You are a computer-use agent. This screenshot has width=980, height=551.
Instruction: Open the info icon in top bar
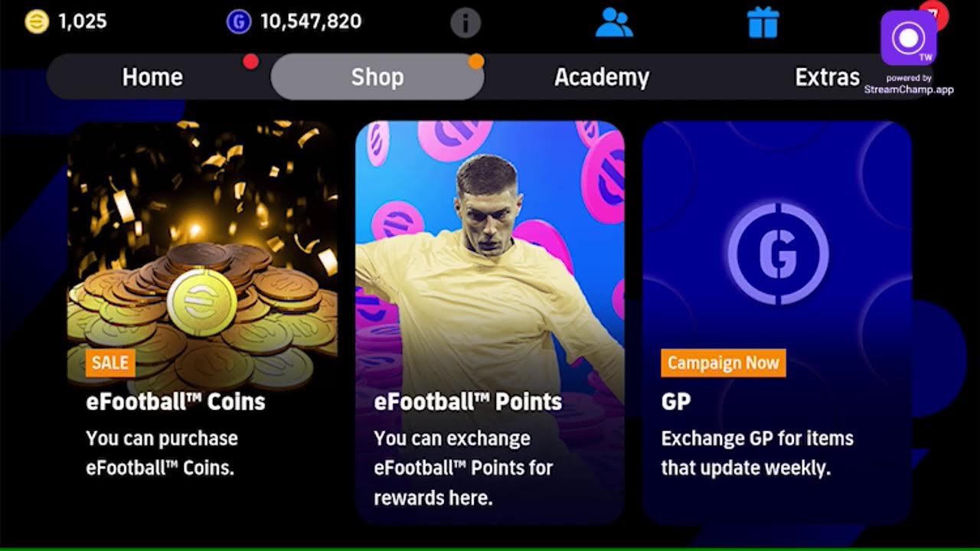pos(465,22)
